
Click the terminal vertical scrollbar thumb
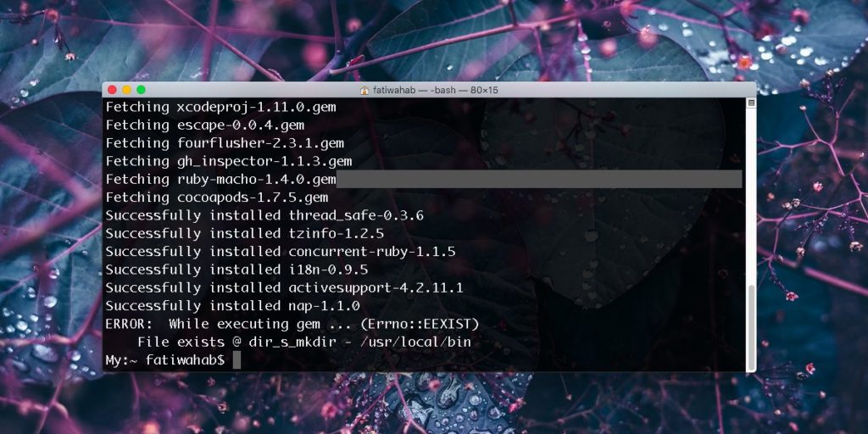click(x=751, y=327)
